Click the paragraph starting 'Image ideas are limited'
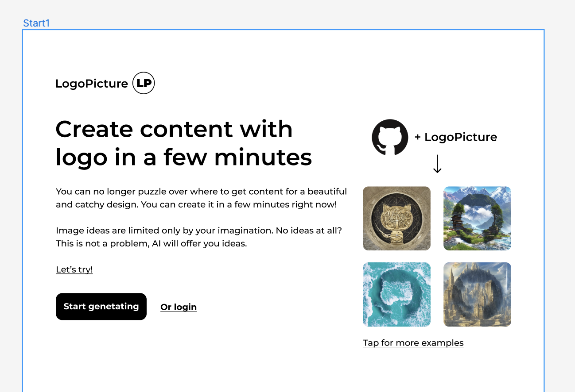575x392 pixels. [x=199, y=237]
